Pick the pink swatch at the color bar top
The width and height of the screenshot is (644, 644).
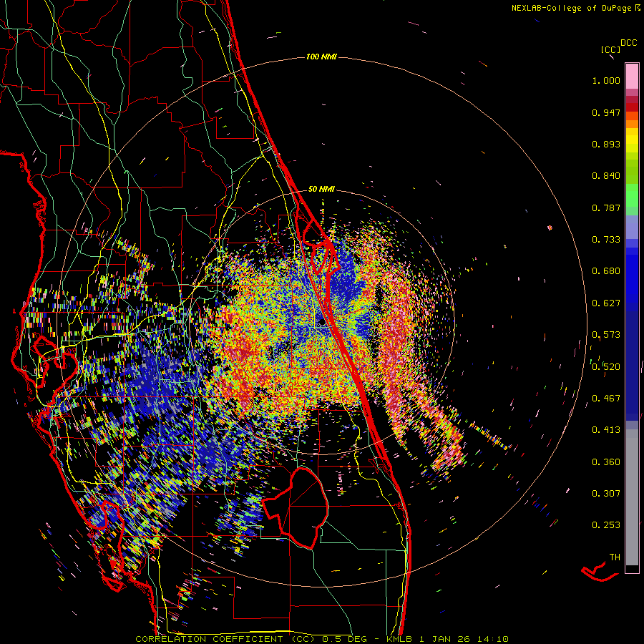[x=632, y=76]
